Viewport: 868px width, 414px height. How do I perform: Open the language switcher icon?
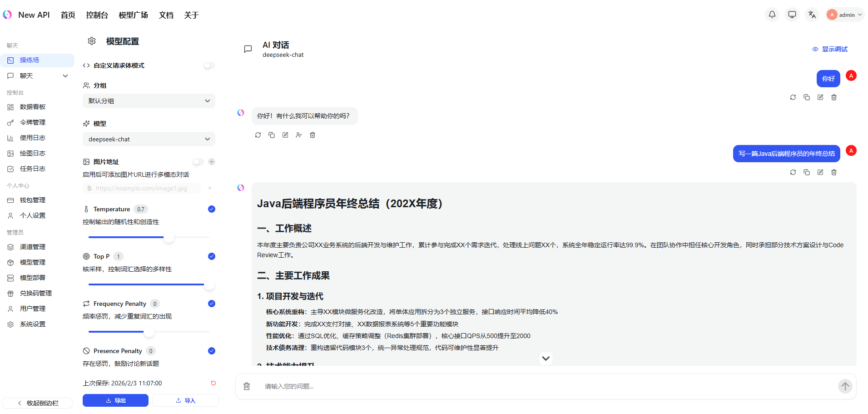tap(812, 15)
